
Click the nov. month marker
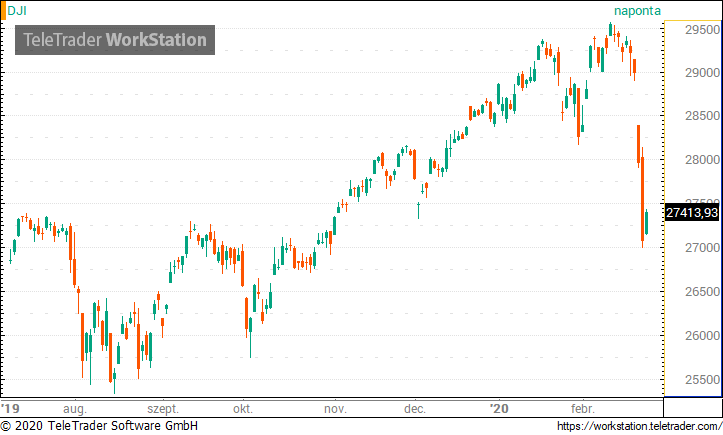click(335, 409)
